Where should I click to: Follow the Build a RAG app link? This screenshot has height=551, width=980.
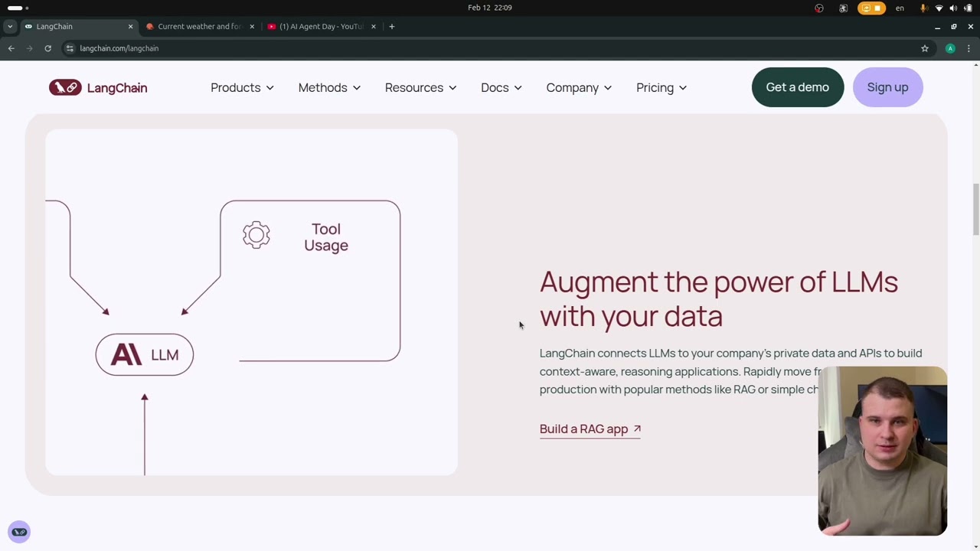coord(590,429)
